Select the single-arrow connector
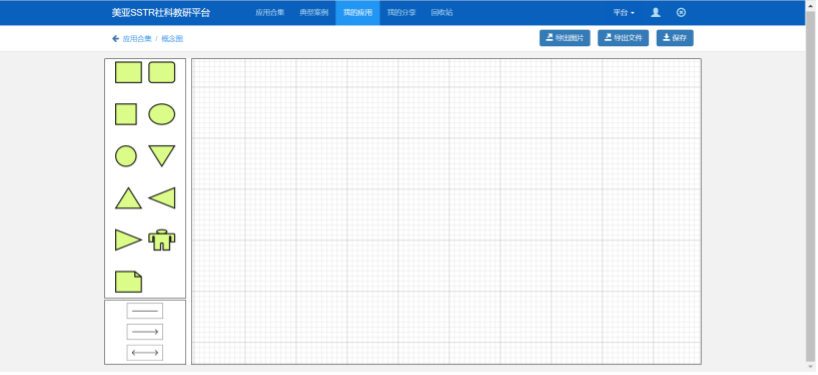This screenshot has height=375, width=818. pyautogui.click(x=145, y=332)
